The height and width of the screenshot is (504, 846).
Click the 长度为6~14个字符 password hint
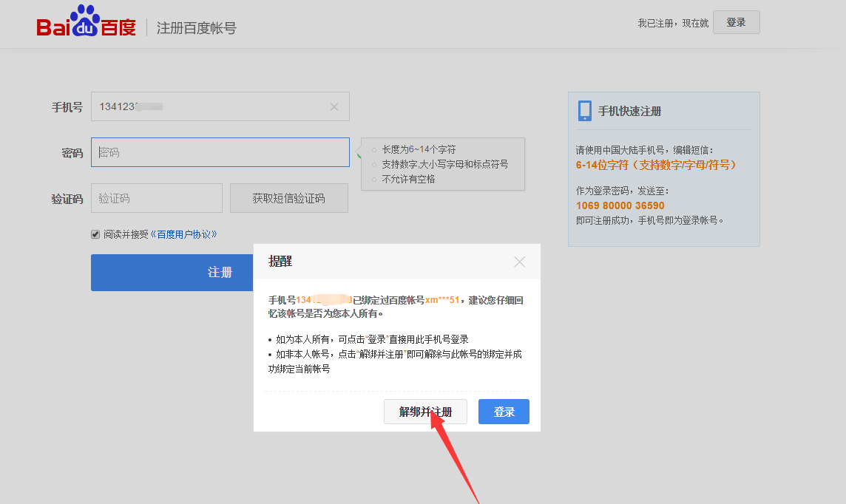[x=419, y=149]
